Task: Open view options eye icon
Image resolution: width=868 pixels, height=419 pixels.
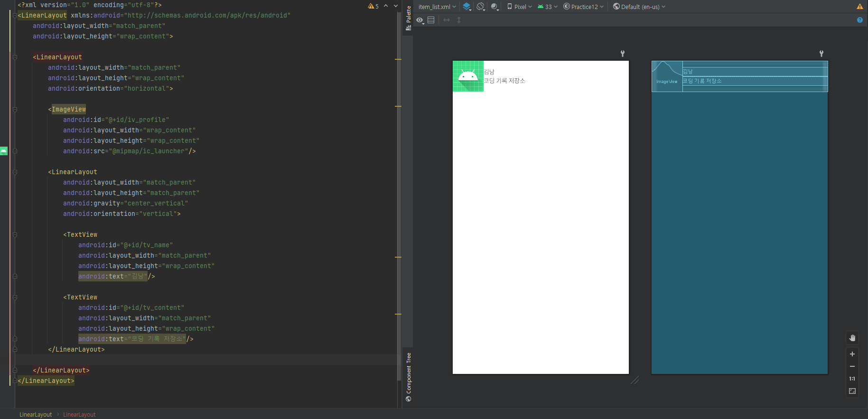Action: tap(420, 20)
